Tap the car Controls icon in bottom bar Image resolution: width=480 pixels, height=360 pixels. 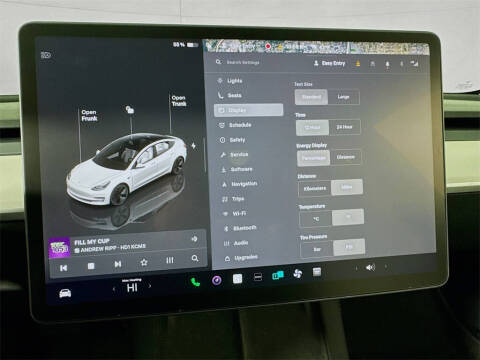coord(65,293)
